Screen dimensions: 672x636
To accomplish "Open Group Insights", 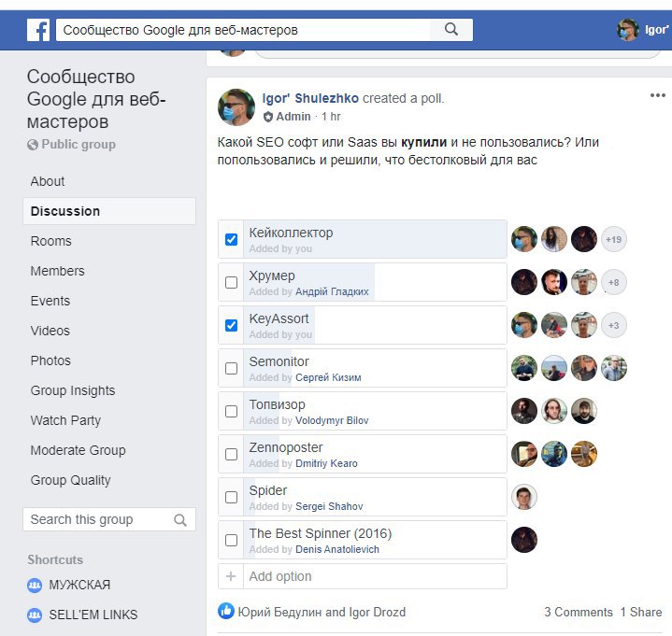I will point(73,390).
